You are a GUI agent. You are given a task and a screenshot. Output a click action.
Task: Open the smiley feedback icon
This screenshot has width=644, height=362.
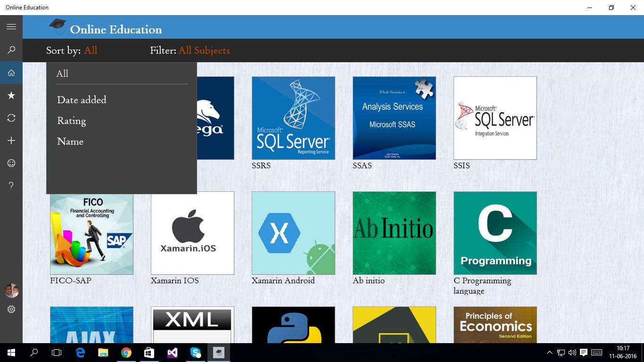click(11, 163)
